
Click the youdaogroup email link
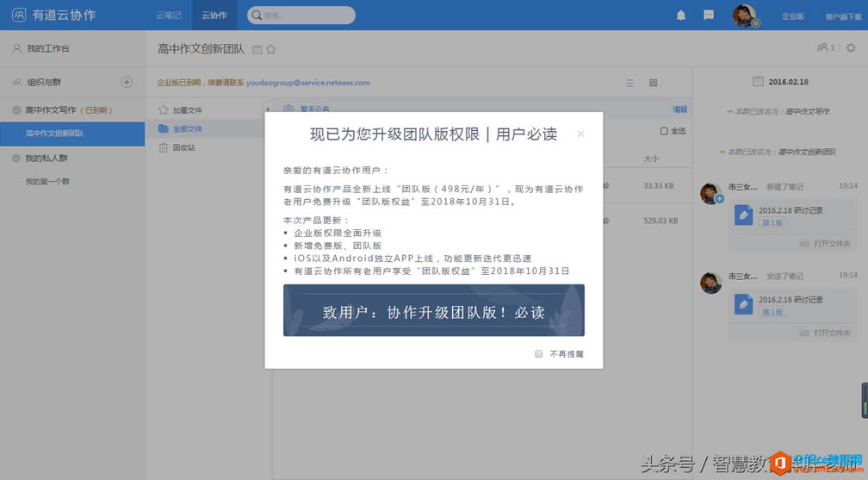307,83
